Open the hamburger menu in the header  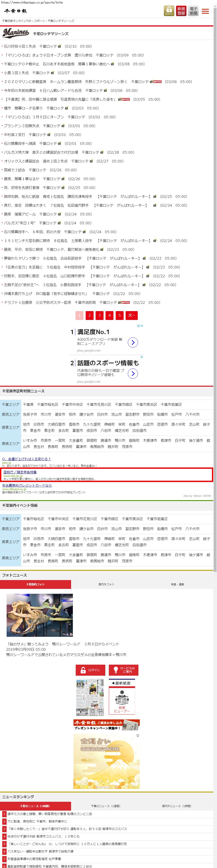pyautogui.click(x=205, y=11)
